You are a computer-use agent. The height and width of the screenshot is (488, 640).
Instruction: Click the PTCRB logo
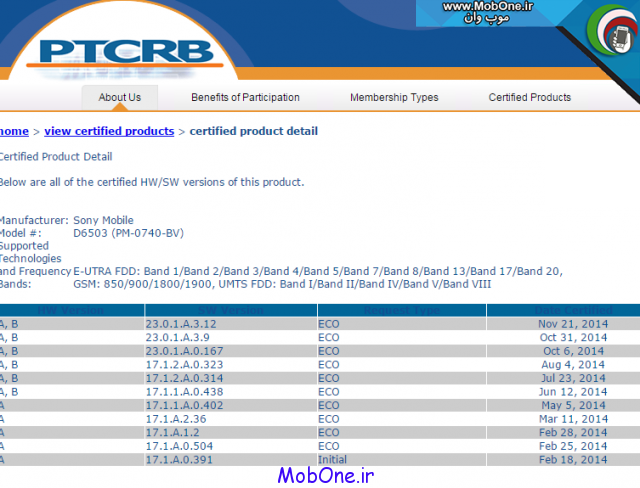pyautogui.click(x=127, y=51)
